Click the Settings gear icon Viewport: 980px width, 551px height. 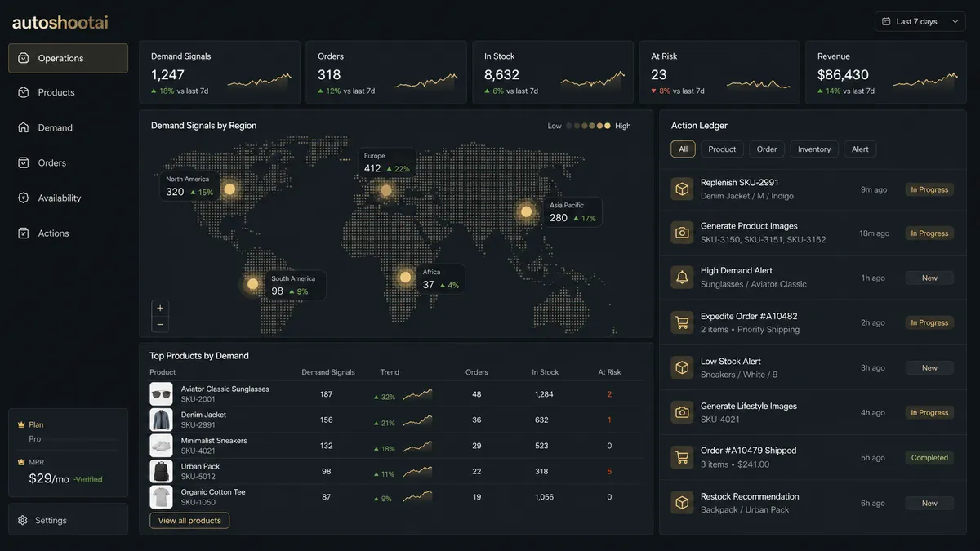click(x=23, y=520)
